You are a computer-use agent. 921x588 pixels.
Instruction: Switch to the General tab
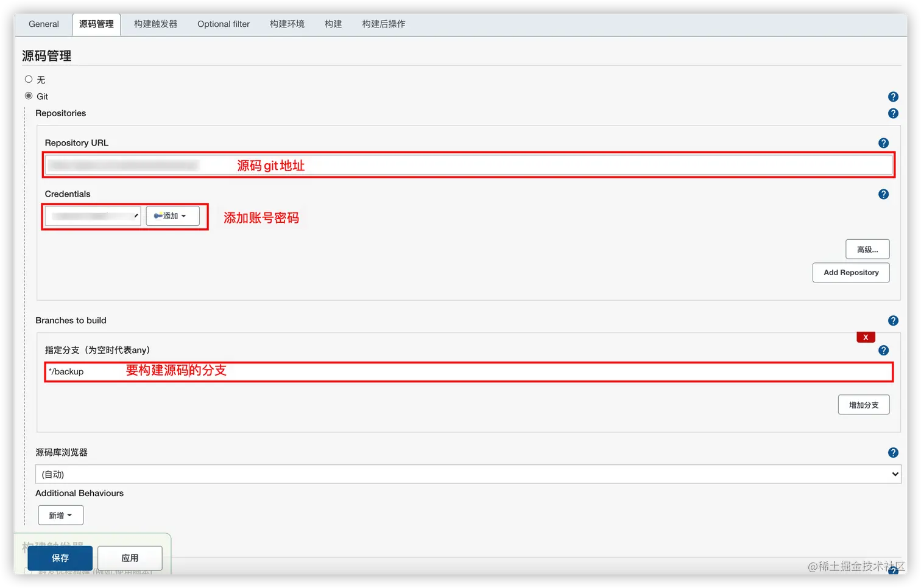click(44, 24)
